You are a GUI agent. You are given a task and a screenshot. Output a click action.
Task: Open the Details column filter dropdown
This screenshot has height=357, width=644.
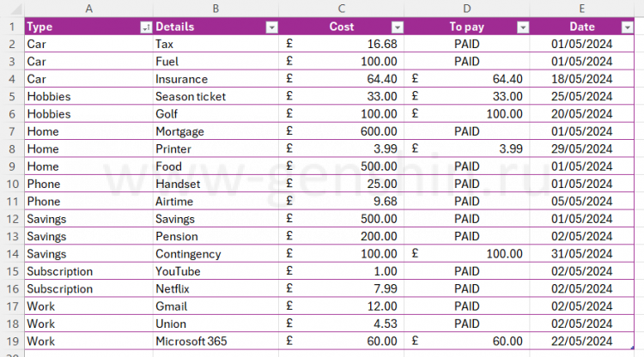point(271,27)
